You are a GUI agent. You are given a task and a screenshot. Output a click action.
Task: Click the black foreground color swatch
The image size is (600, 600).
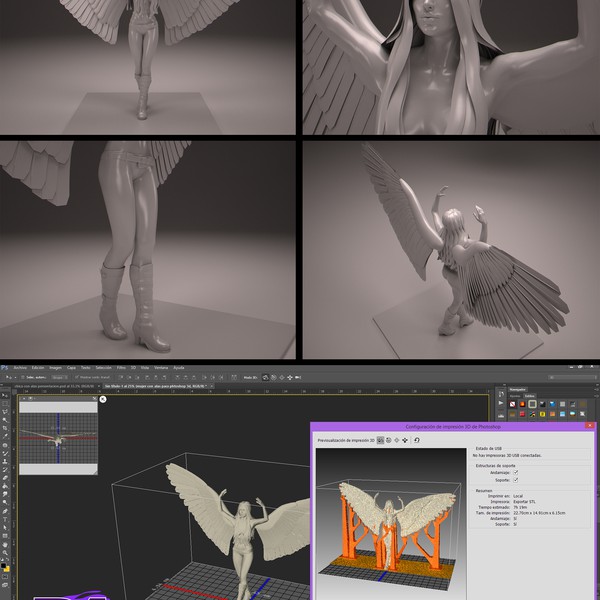click(x=3, y=565)
